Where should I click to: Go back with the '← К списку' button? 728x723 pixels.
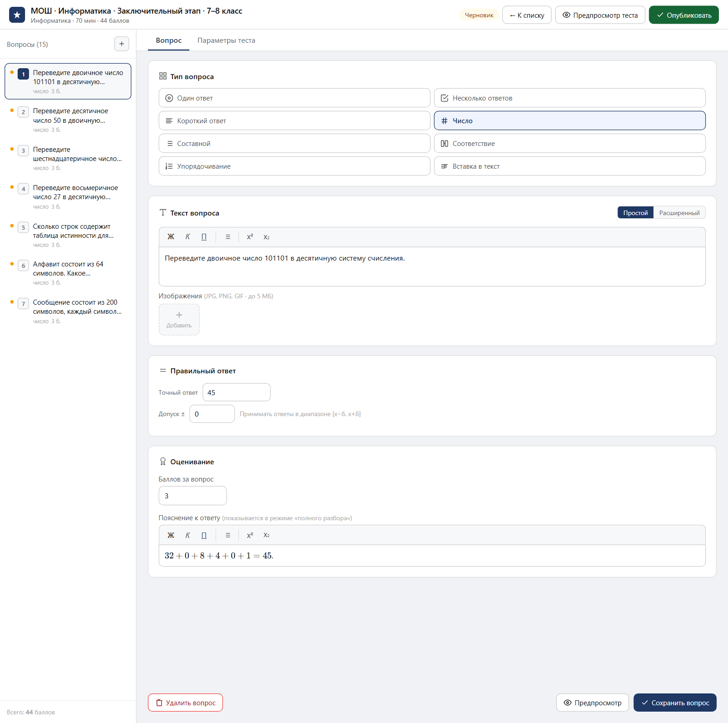[x=527, y=15]
